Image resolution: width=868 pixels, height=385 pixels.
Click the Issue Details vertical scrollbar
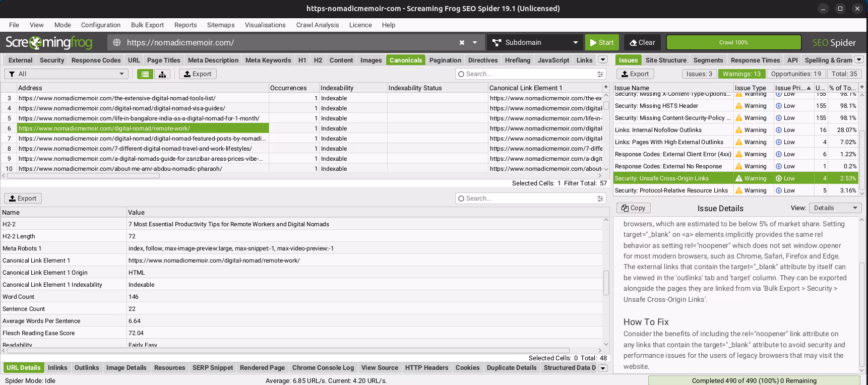(862, 315)
